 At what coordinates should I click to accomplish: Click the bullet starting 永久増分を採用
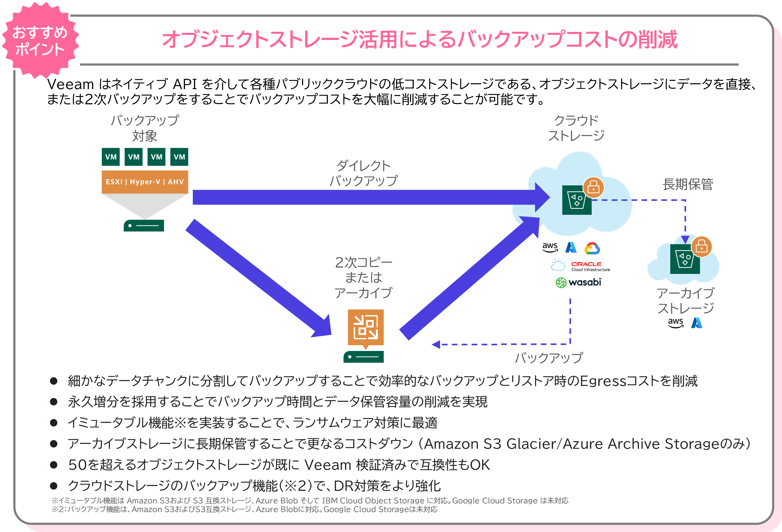(x=278, y=402)
